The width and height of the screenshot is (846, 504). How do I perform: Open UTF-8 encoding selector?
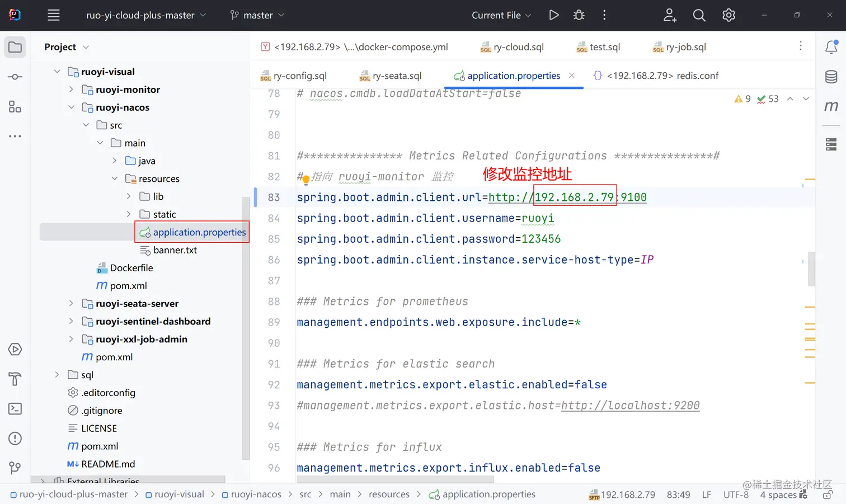[736, 495]
